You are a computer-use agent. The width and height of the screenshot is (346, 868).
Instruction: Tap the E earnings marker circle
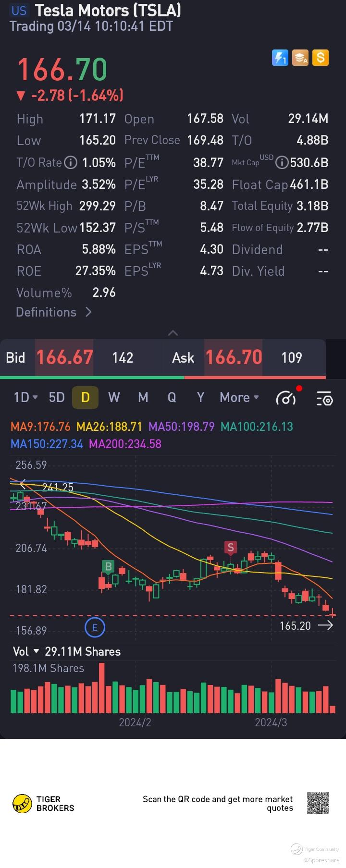[x=95, y=627]
